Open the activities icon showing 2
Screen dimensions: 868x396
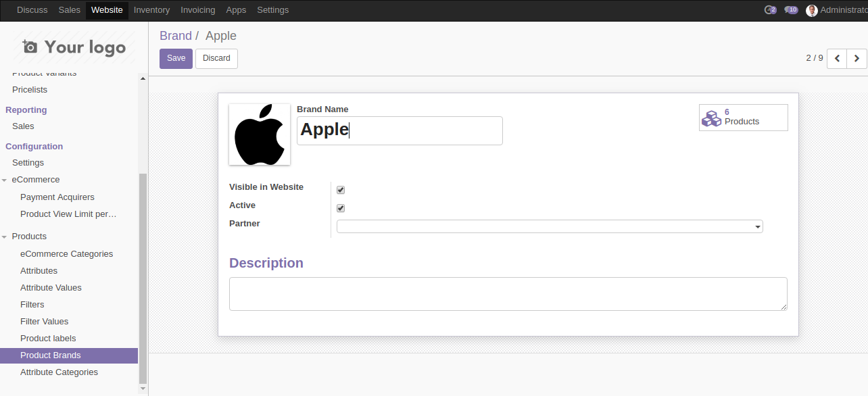(x=770, y=10)
